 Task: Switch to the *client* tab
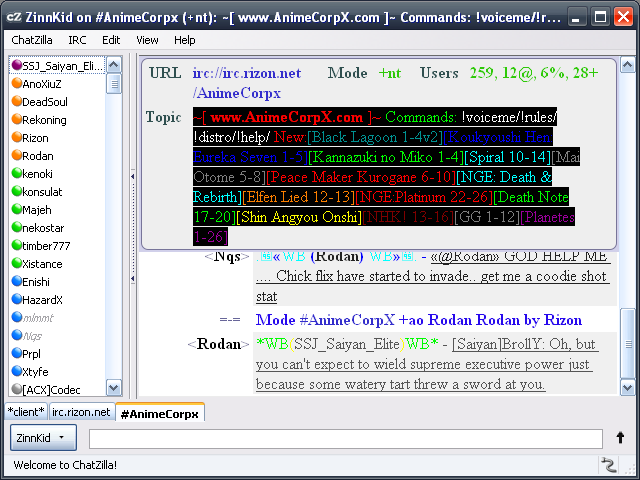pyautogui.click(x=25, y=412)
